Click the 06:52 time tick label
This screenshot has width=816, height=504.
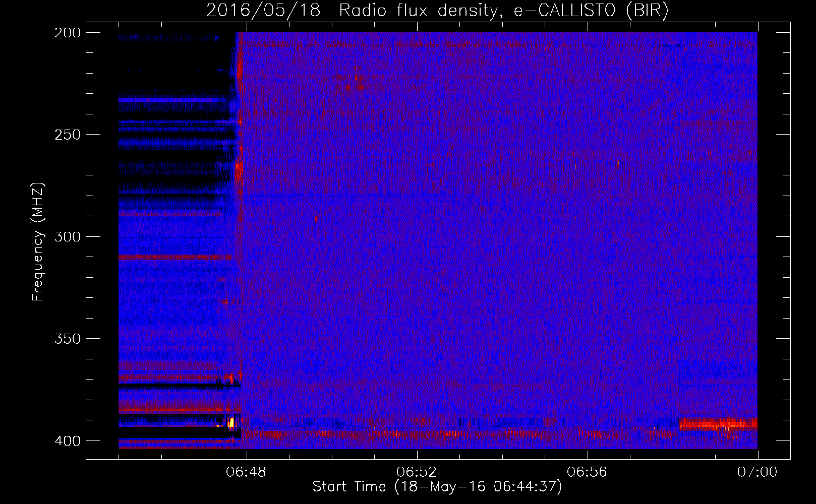tap(417, 472)
